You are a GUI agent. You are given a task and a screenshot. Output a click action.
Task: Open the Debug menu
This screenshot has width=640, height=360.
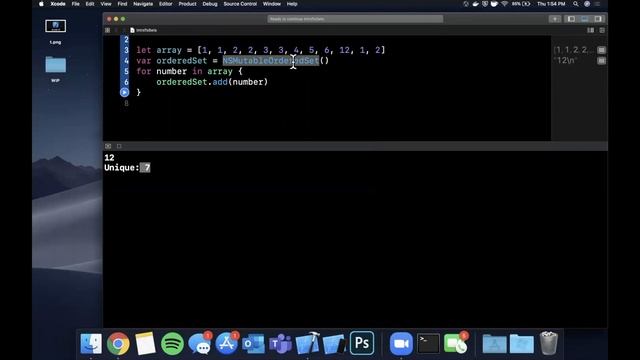pyautogui.click(x=210, y=4)
